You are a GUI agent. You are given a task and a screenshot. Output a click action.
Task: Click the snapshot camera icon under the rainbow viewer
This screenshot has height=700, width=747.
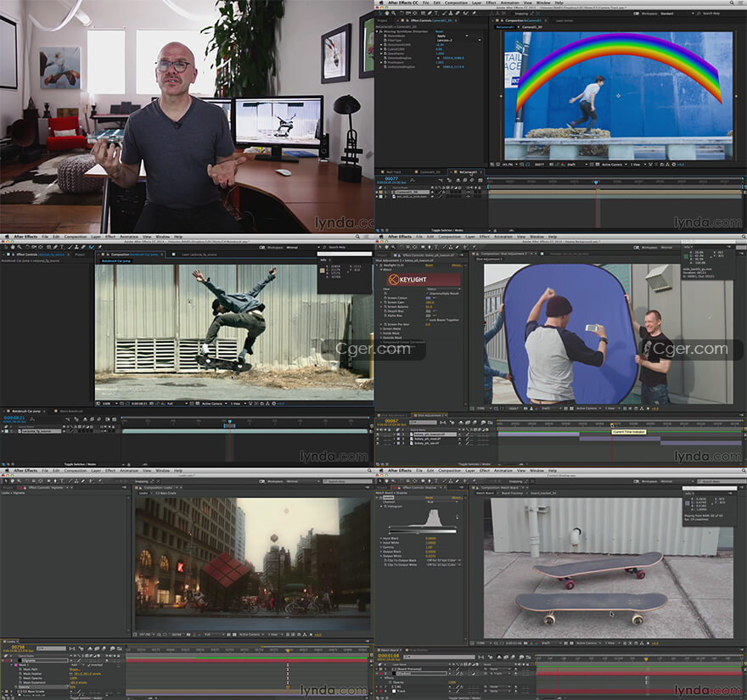point(552,165)
